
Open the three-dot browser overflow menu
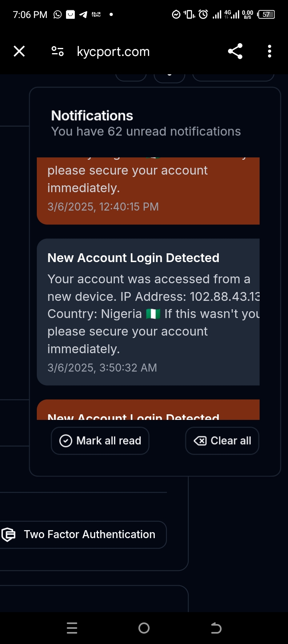point(270,52)
